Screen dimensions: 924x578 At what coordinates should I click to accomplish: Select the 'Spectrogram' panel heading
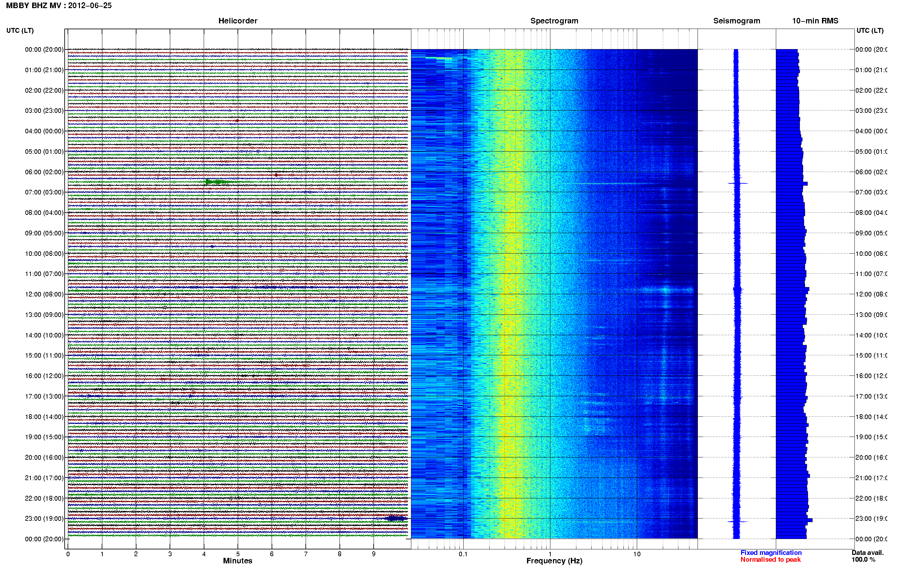[554, 21]
